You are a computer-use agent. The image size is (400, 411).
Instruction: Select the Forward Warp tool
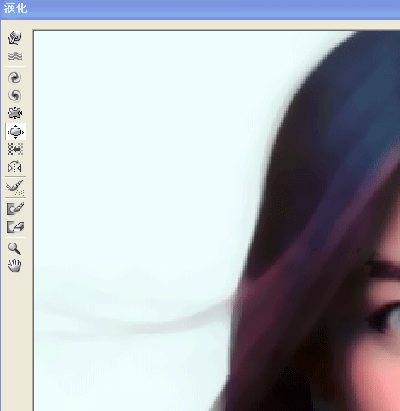point(15,38)
